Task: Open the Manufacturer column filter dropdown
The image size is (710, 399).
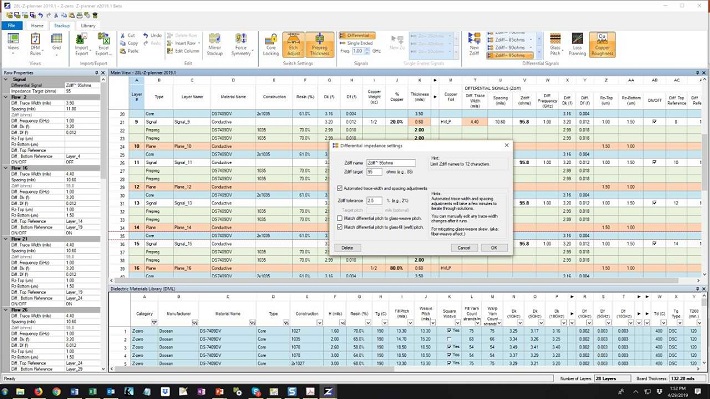Action: (195, 323)
